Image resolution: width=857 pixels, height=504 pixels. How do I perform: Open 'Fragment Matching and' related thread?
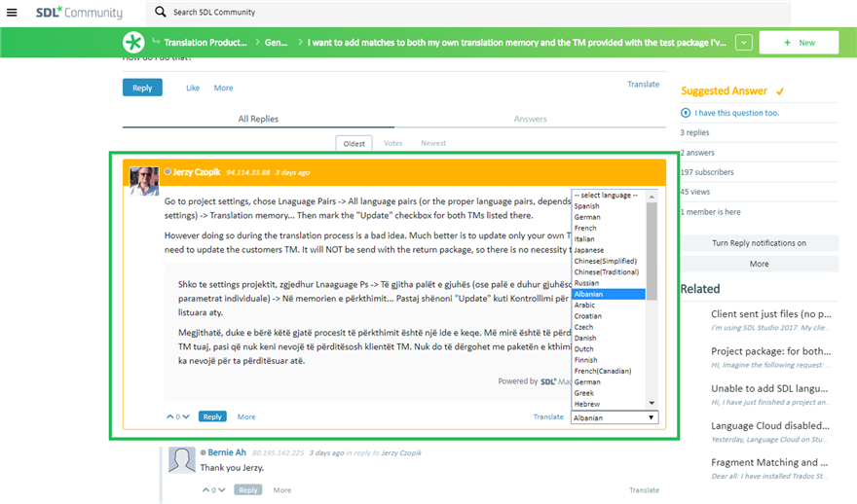769,462
